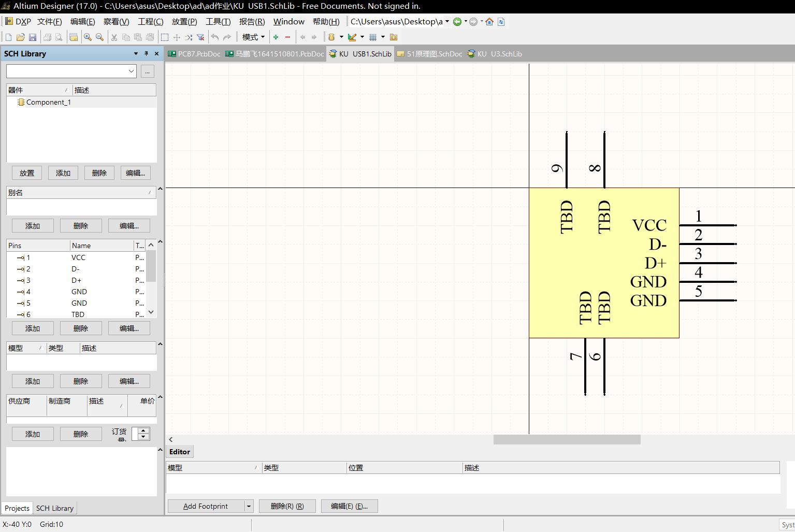Switch to PCB7.PcbDoc tab

(x=194, y=54)
